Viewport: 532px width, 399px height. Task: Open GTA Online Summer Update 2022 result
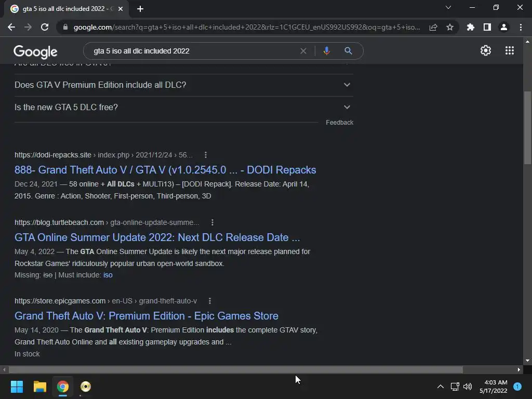157,237
